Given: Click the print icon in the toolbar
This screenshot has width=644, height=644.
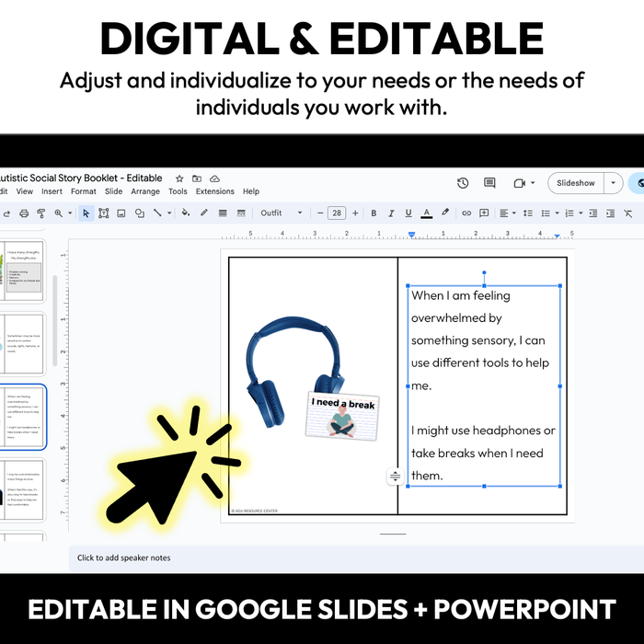Looking at the screenshot, I should pyautogui.click(x=21, y=213).
